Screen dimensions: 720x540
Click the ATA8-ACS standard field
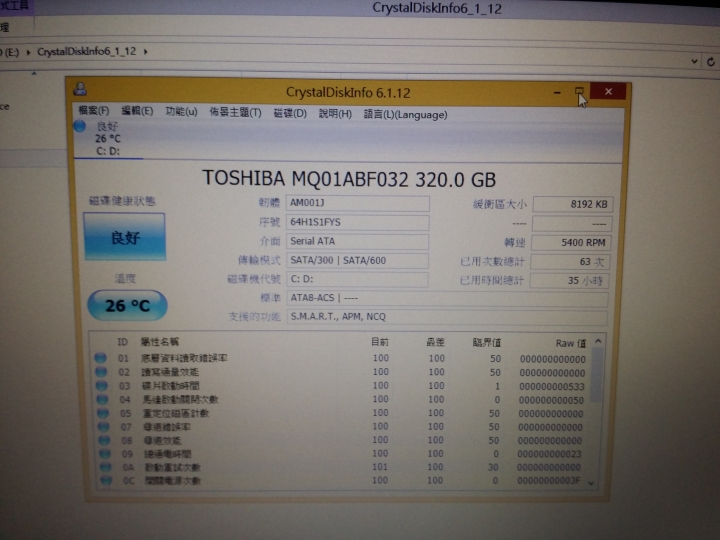(x=447, y=298)
